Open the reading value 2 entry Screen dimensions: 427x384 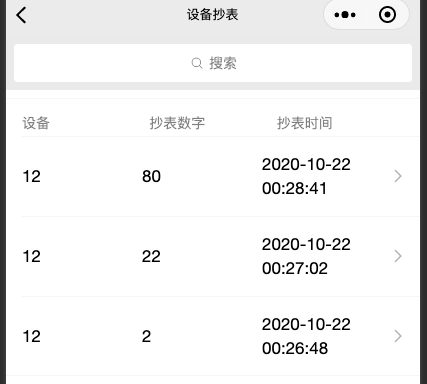click(146, 336)
